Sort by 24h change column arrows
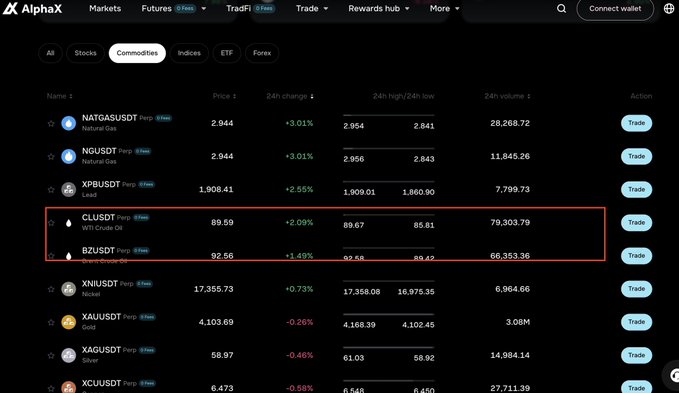The image size is (679, 393). (x=312, y=96)
